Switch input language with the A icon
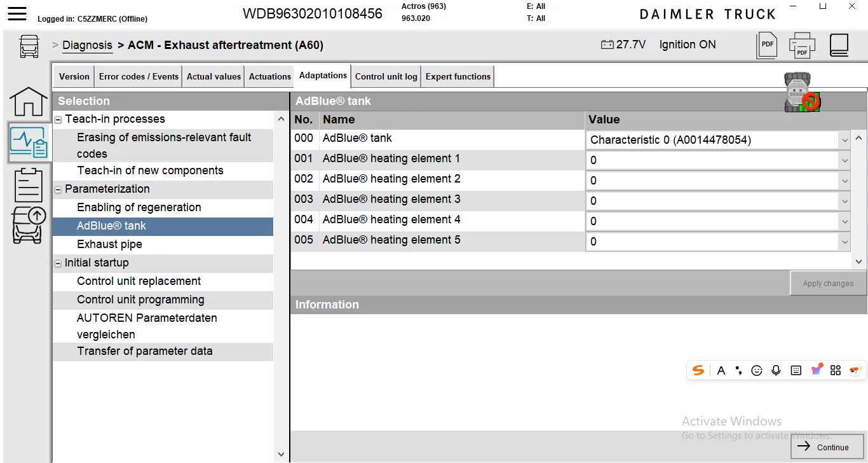 (721, 370)
